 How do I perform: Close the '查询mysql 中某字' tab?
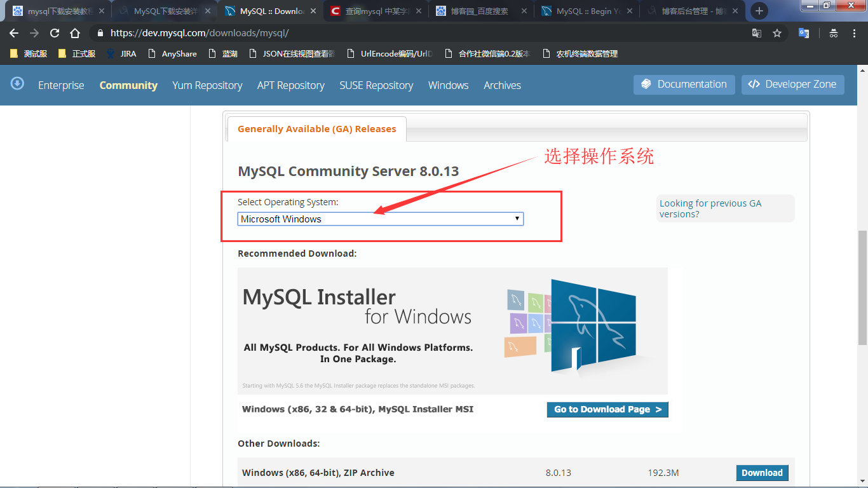(419, 11)
